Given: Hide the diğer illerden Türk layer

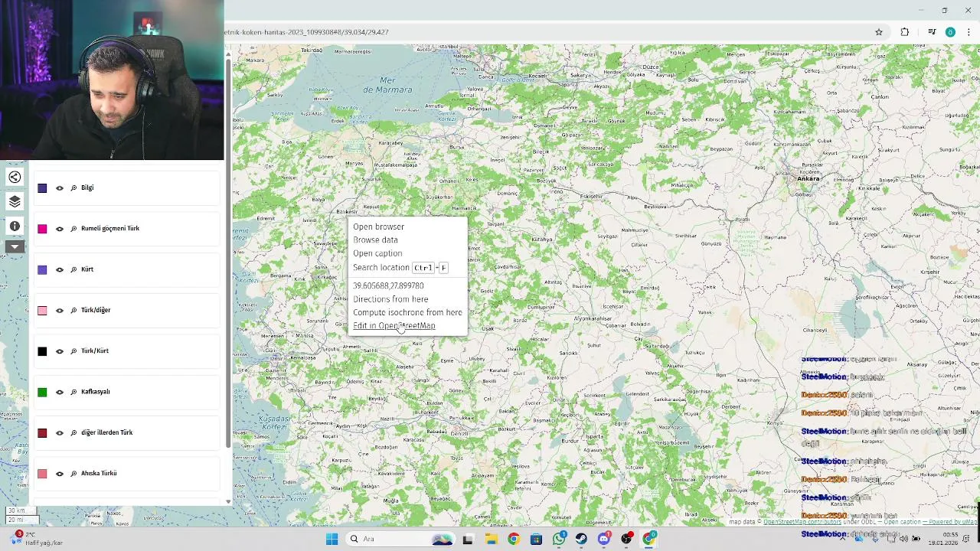Looking at the screenshot, I should click(59, 432).
